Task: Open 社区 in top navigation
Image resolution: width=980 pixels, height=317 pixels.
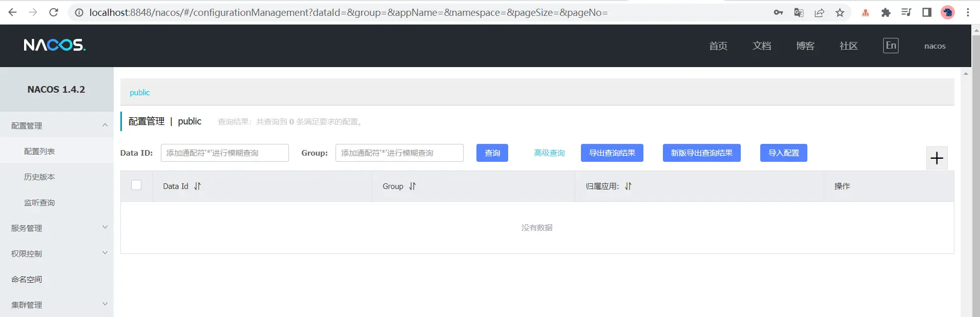Action: tap(848, 46)
